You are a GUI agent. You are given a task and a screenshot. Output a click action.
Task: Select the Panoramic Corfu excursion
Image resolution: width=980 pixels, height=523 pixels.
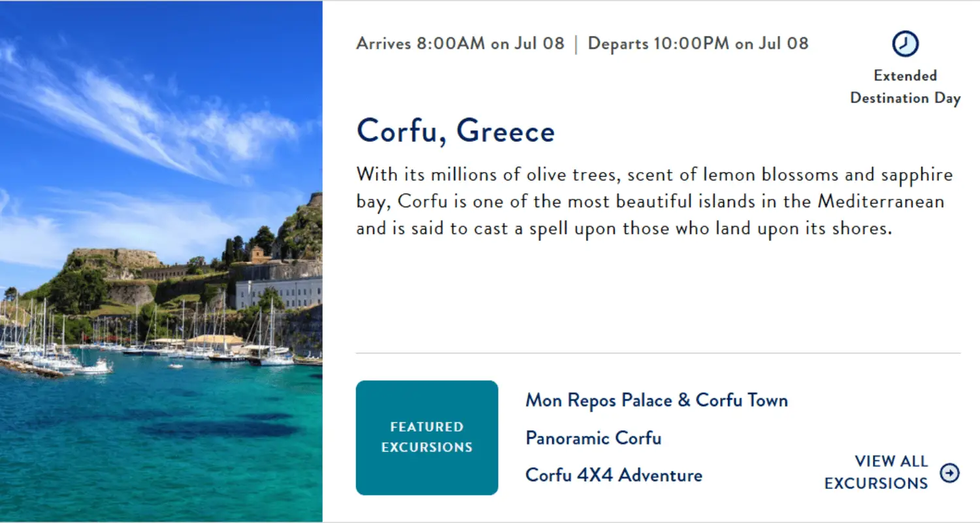tap(593, 438)
